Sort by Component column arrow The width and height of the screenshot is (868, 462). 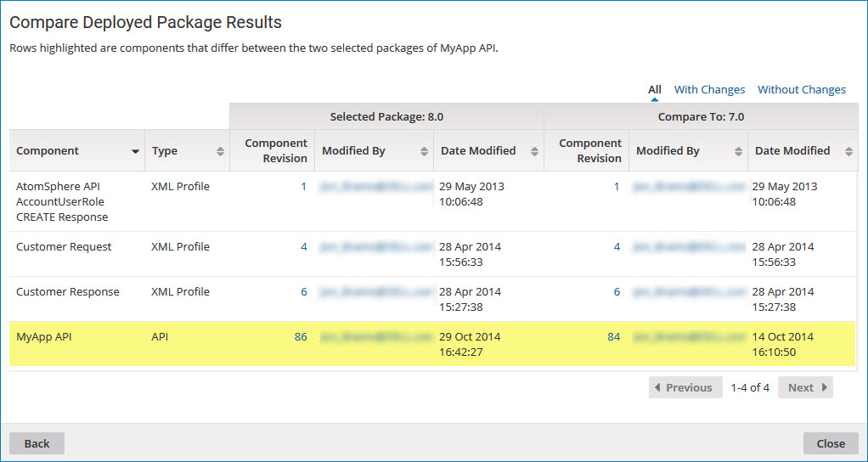pyautogui.click(x=135, y=152)
